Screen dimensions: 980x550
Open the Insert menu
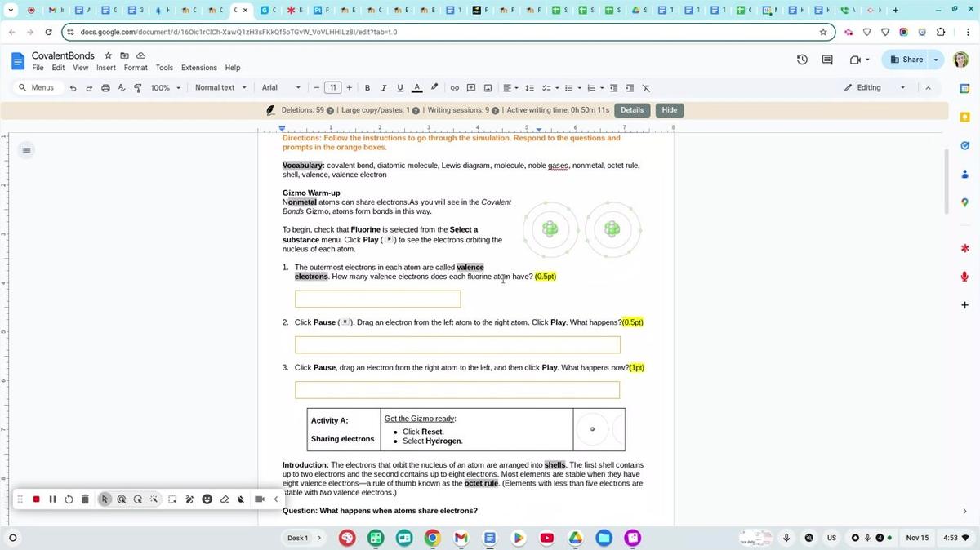click(x=106, y=68)
